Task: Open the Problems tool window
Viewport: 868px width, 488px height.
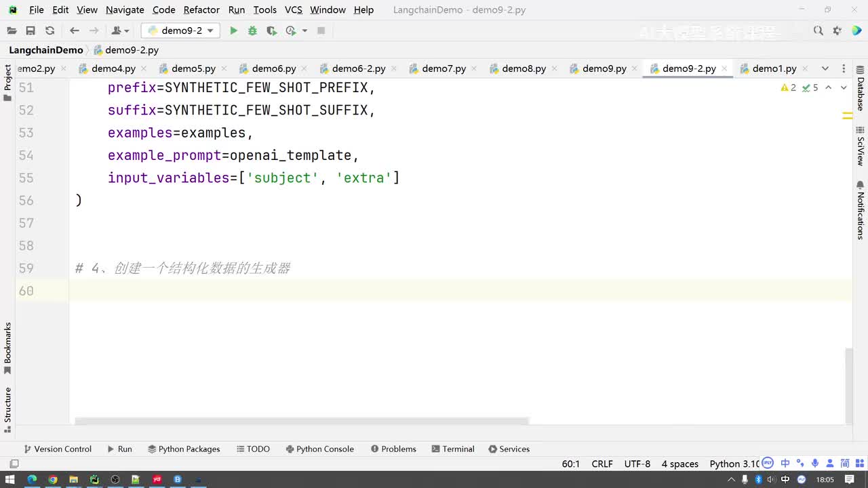Action: point(393,449)
